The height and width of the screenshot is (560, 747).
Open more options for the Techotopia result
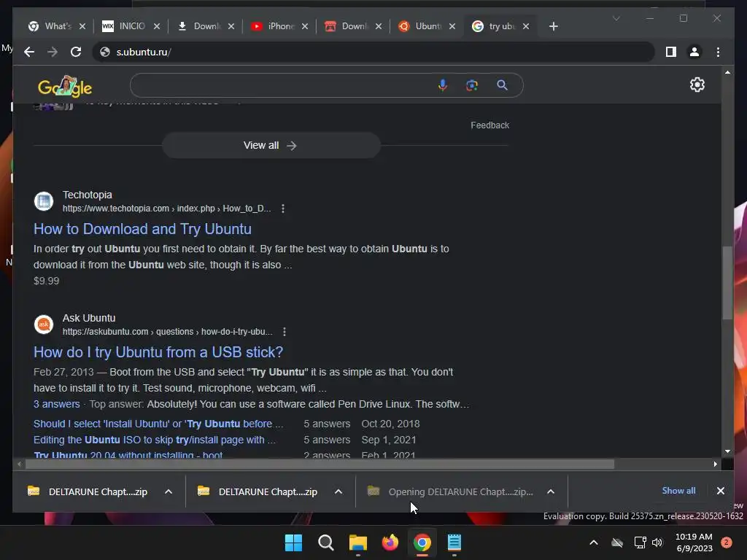[x=283, y=209]
